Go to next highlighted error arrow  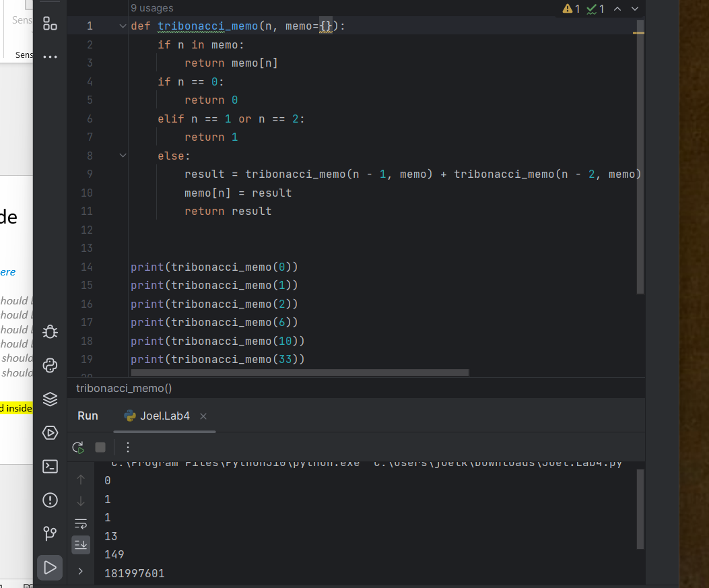(x=635, y=9)
